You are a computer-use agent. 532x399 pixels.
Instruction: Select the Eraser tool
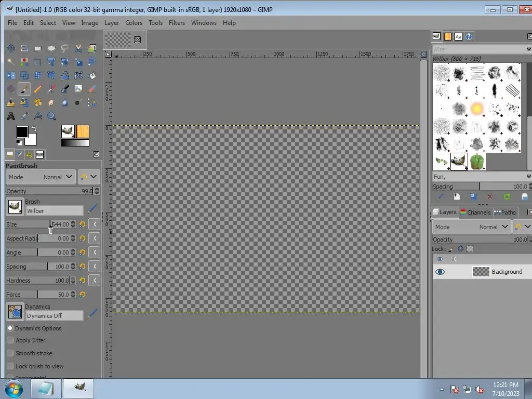91,89
